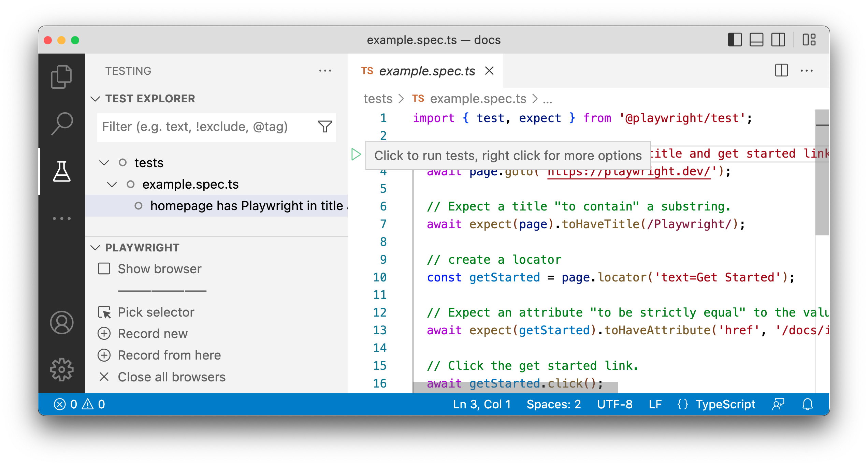
Task: Run the test via the green play gutter icon
Action: pyautogui.click(x=356, y=154)
